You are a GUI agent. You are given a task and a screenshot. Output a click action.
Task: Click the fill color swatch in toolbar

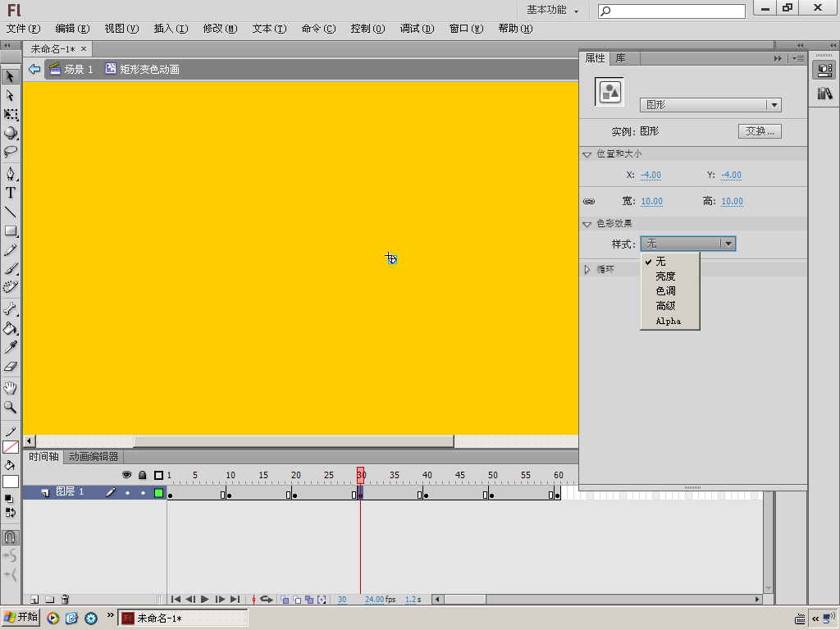tap(11, 482)
